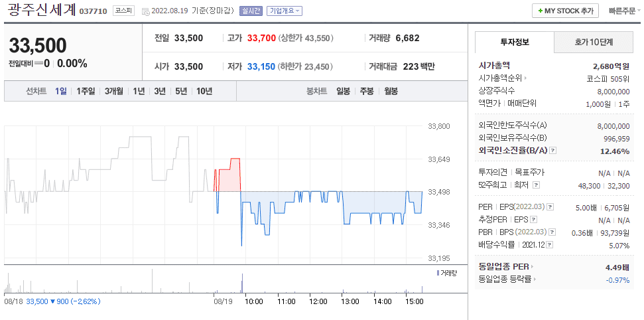Show the 일봉 candlestick chart
This screenshot has height=320, width=644.
point(343,92)
